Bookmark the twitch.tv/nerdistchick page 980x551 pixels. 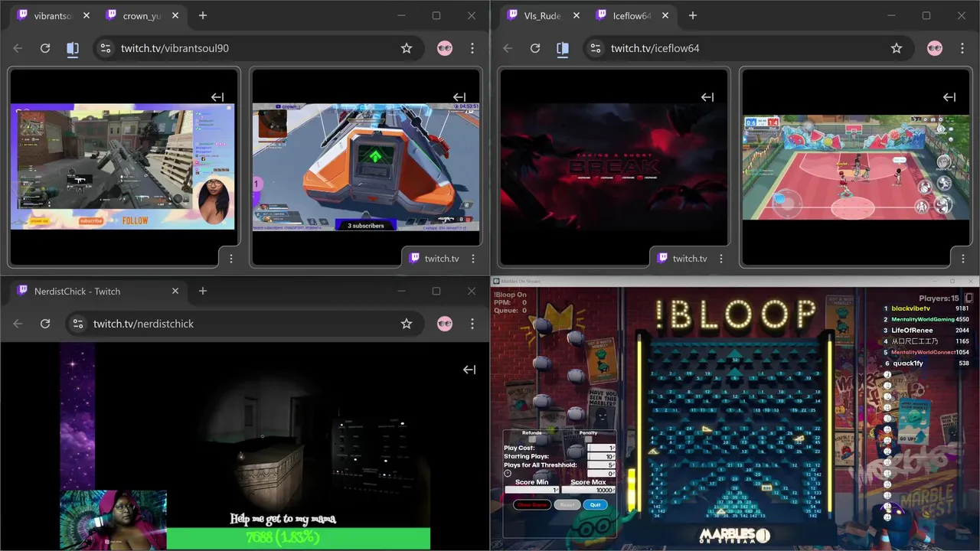coord(407,324)
